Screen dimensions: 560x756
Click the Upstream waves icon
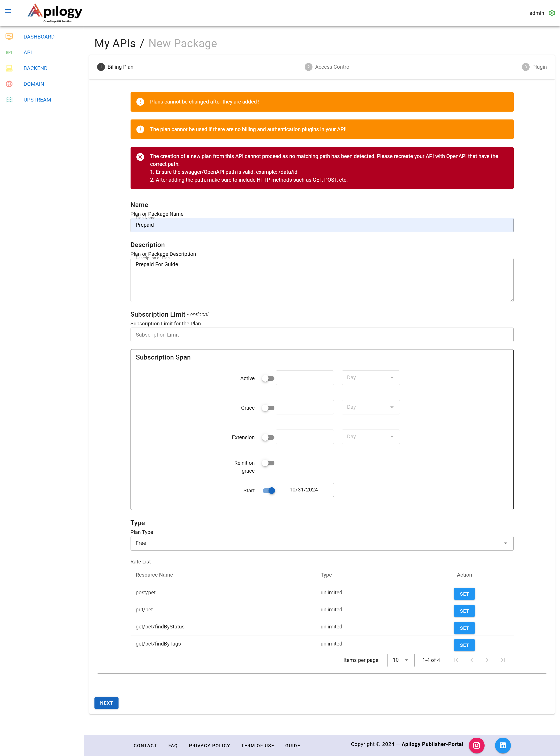click(9, 100)
